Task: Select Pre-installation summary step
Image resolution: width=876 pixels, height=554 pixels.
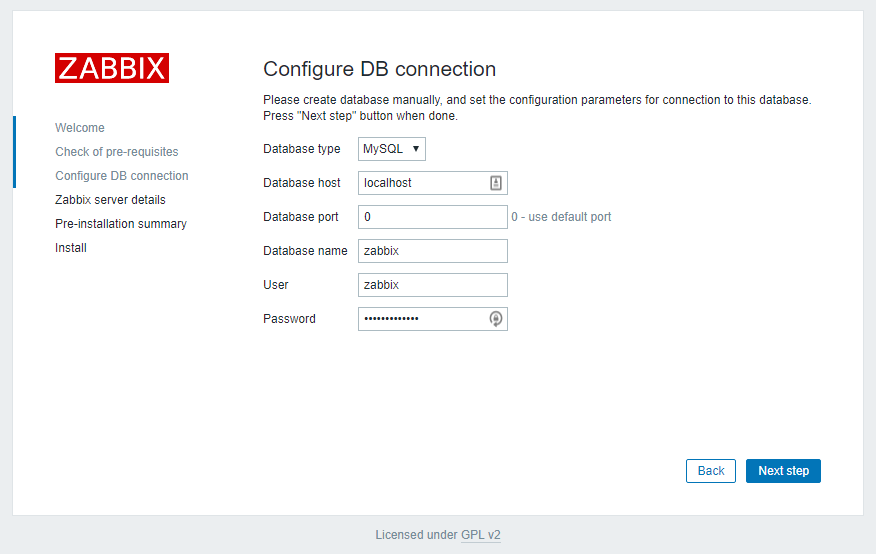Action: tap(121, 224)
